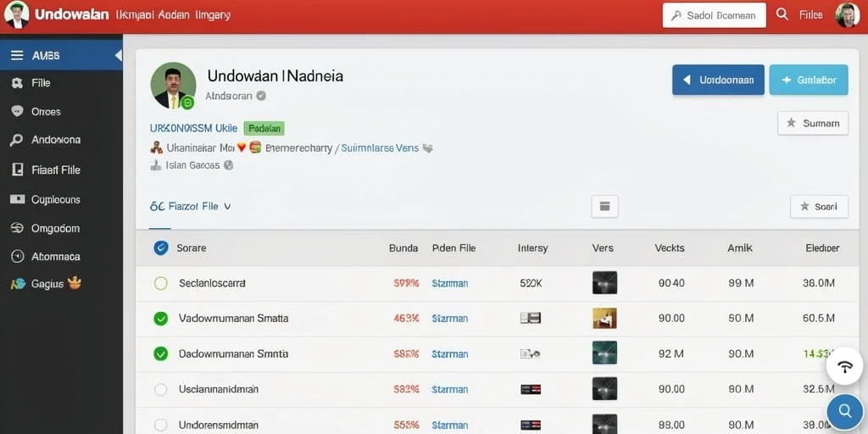Click the Fiaart File sidebar icon
The image size is (868, 434).
coord(17,170)
